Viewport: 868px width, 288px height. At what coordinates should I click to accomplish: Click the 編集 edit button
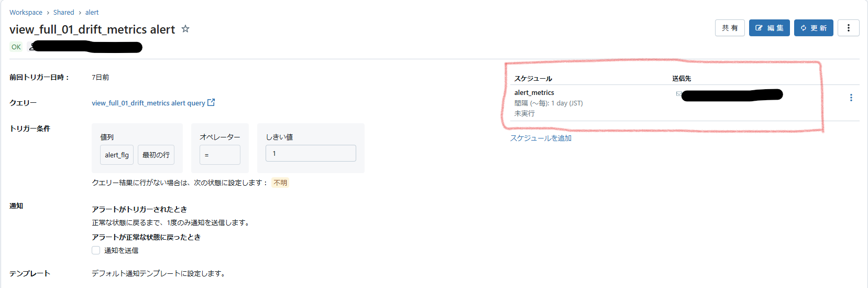pos(770,28)
